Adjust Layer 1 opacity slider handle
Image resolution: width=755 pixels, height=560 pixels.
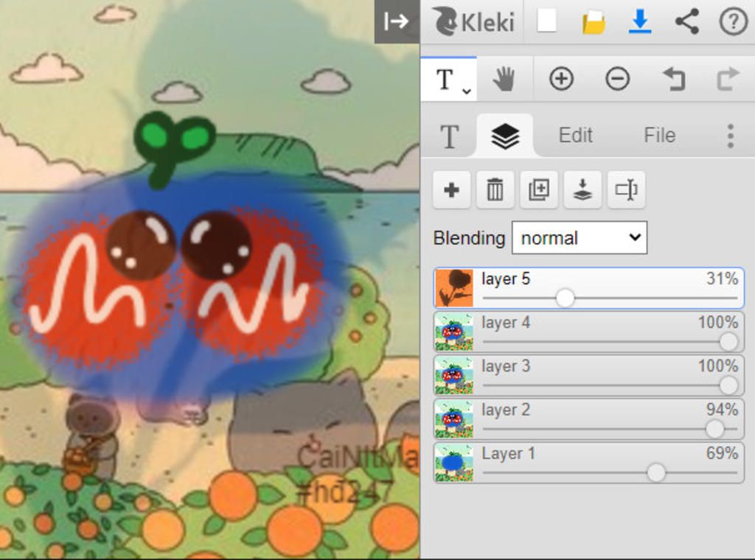tap(655, 473)
